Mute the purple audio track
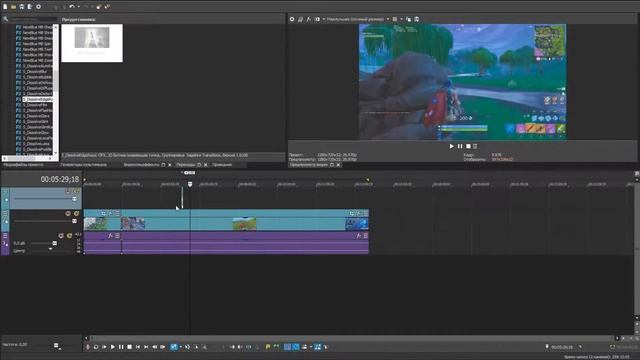The height and width of the screenshot is (360, 640). pos(61,236)
